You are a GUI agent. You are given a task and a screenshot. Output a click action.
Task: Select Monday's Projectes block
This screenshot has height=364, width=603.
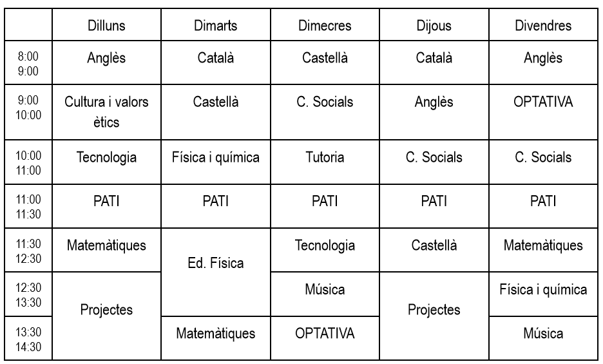click(106, 310)
